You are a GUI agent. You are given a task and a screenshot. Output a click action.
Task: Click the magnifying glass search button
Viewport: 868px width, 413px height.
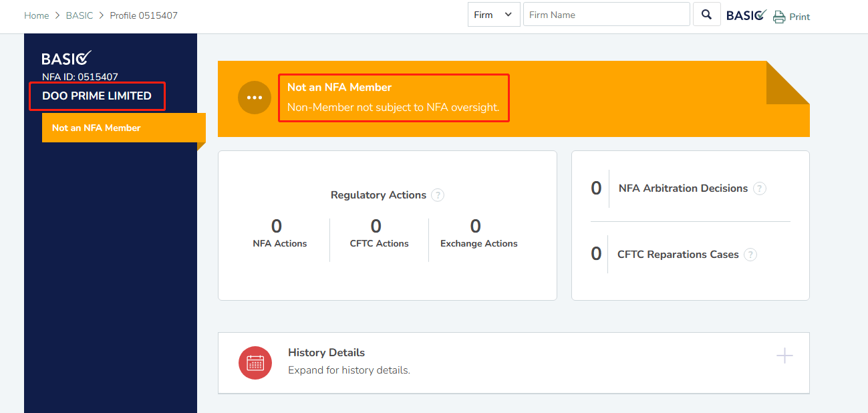pos(706,15)
